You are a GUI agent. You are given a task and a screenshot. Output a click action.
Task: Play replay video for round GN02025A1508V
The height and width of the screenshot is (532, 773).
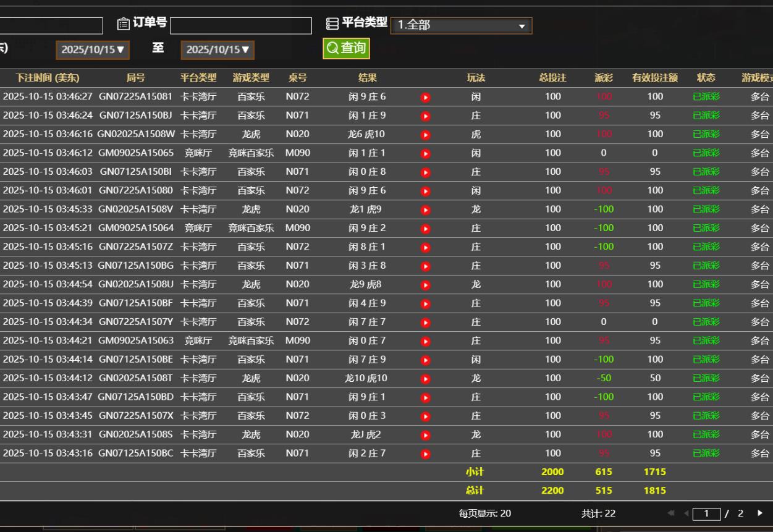pyautogui.click(x=425, y=209)
